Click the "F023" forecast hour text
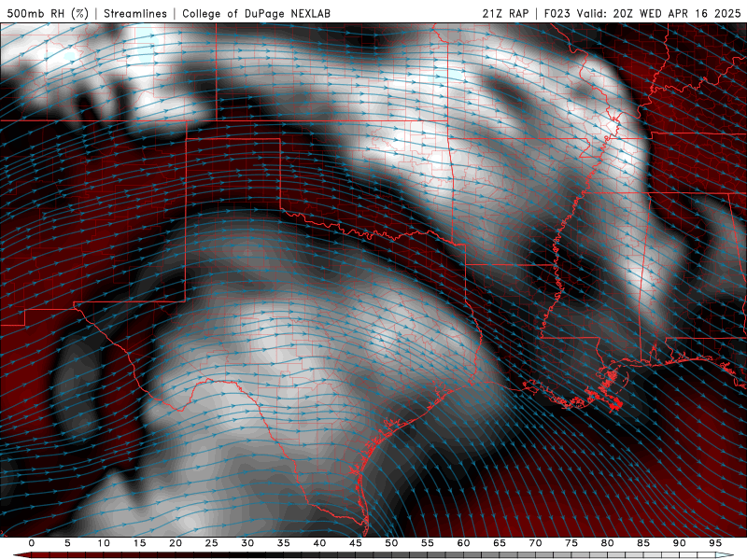The image size is (747, 560). click(557, 13)
